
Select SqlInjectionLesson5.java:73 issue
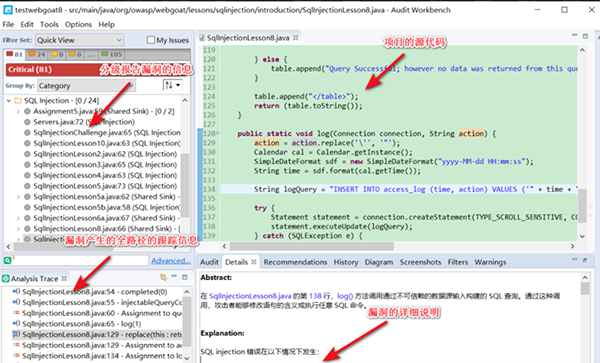tap(105, 186)
